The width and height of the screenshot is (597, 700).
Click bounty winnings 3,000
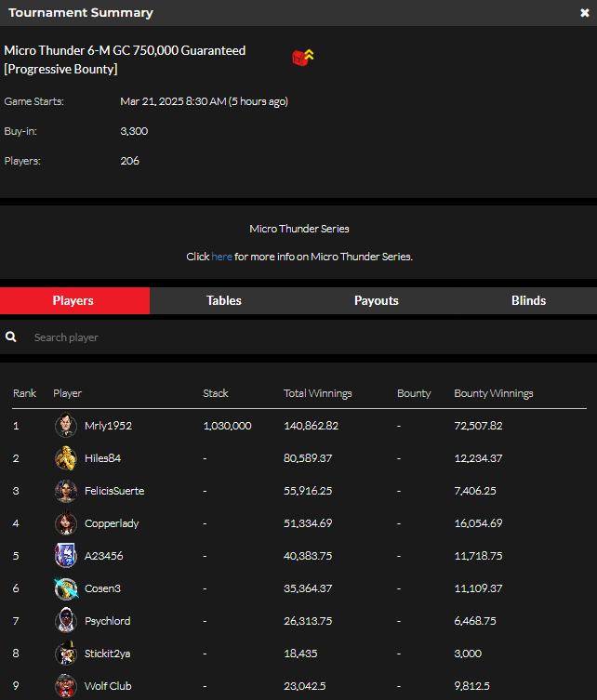pyautogui.click(x=468, y=654)
